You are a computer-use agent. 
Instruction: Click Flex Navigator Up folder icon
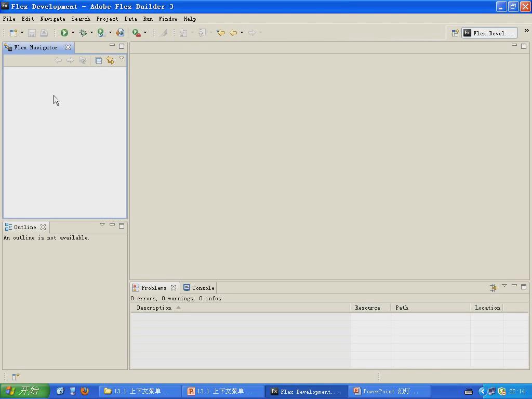click(82, 60)
